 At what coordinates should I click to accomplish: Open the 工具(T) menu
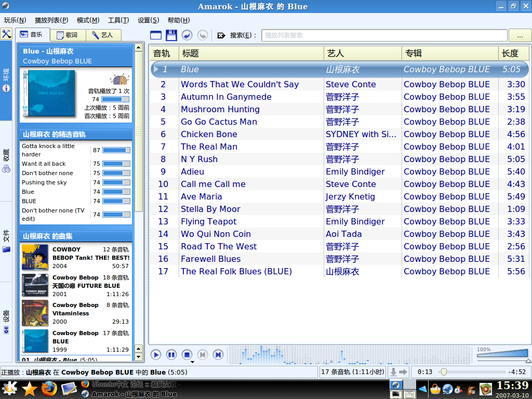tap(118, 20)
